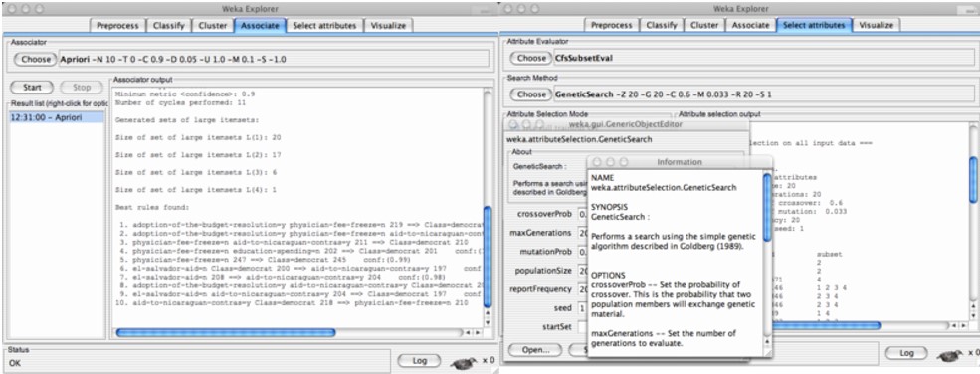Click the maxGenerations value field

582,233
